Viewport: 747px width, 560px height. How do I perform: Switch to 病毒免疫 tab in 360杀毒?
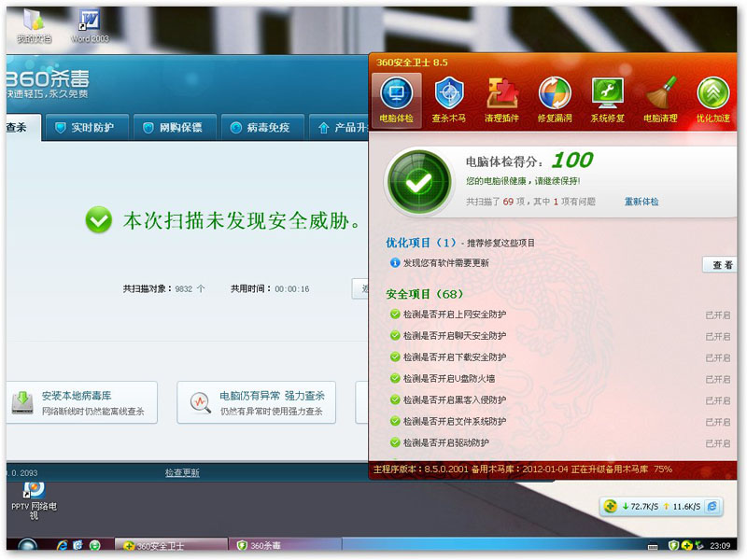pos(262,128)
